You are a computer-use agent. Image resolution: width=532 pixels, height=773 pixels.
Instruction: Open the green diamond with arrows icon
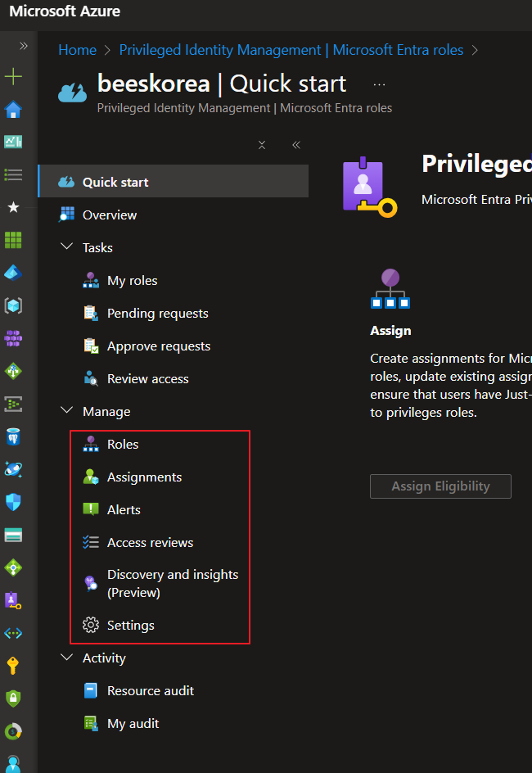[x=13, y=371]
